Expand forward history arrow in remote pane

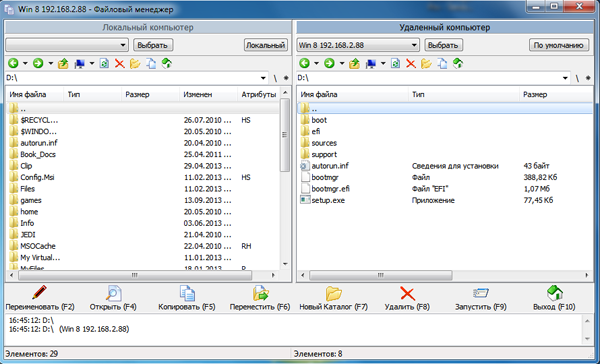(341, 64)
